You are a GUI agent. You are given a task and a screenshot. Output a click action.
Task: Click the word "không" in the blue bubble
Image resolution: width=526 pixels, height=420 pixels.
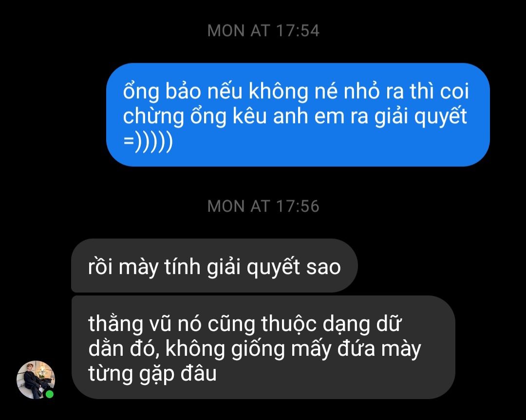pos(279,92)
